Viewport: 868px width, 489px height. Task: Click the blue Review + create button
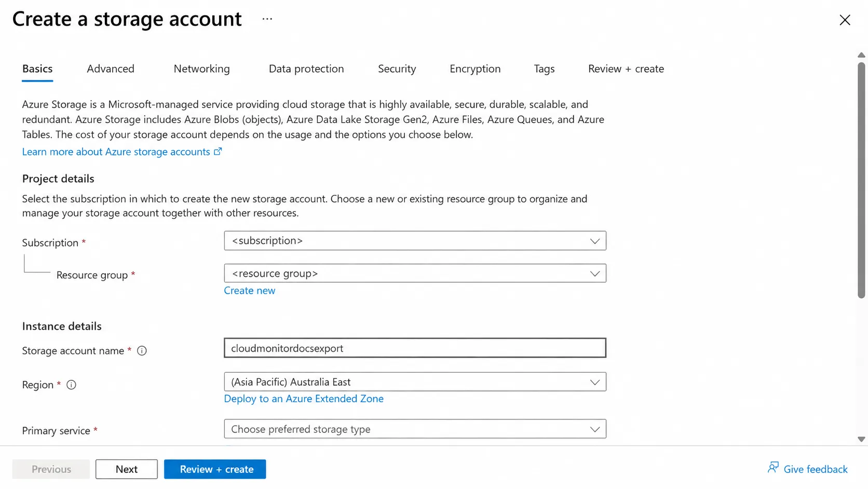(215, 469)
